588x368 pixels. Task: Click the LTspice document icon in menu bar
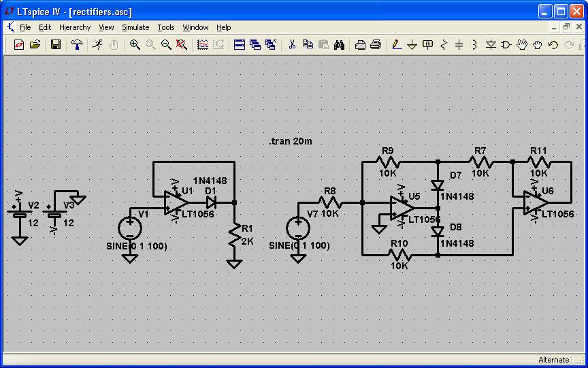pos(10,27)
